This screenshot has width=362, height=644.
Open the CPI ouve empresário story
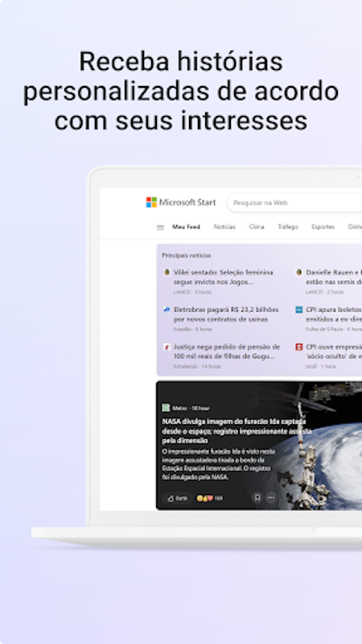click(334, 352)
